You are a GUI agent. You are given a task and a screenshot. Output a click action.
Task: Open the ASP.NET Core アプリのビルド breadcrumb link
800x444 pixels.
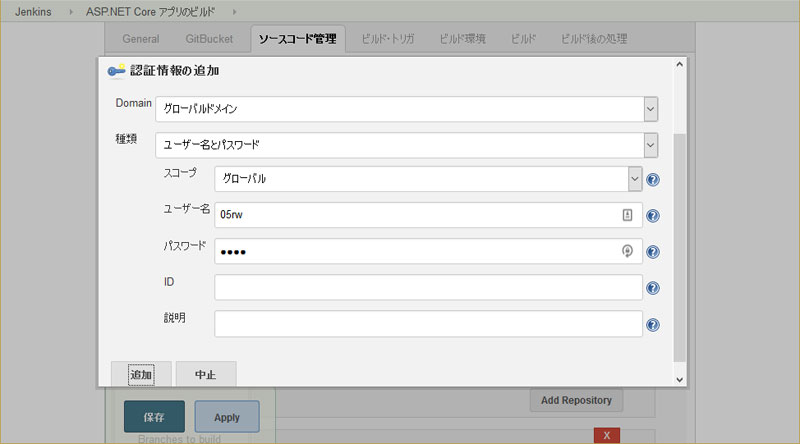coord(151,12)
